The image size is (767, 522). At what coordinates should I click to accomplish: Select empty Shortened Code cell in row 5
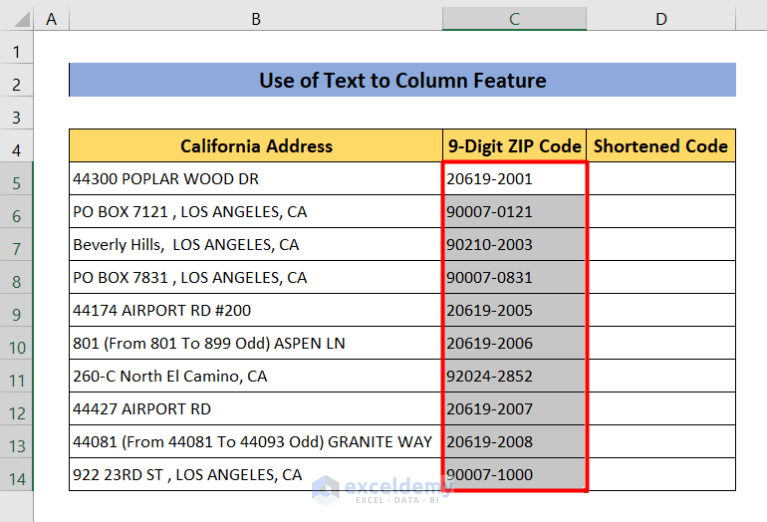(661, 179)
